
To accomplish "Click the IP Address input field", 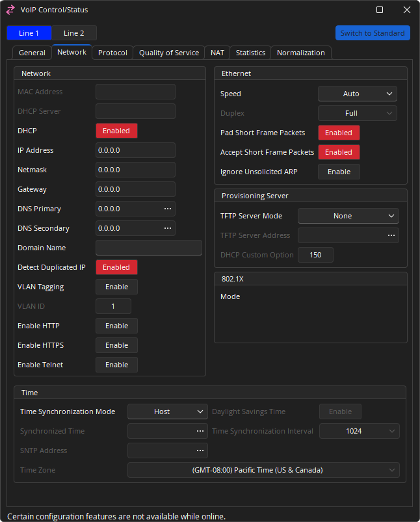I will 135,150.
